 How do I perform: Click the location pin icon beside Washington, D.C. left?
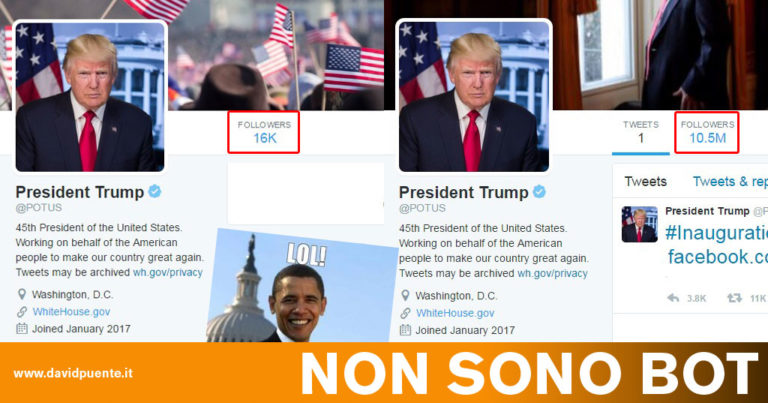pyautogui.click(x=22, y=294)
